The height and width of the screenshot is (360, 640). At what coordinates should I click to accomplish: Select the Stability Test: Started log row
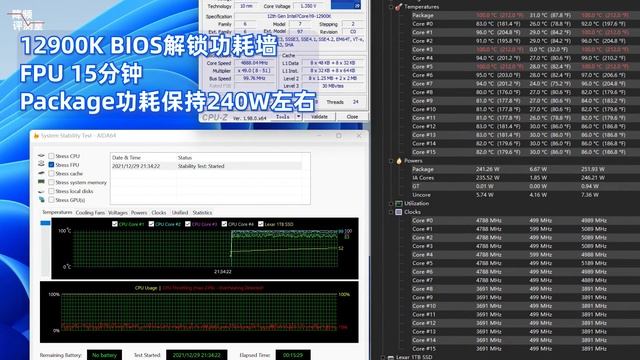point(207,166)
